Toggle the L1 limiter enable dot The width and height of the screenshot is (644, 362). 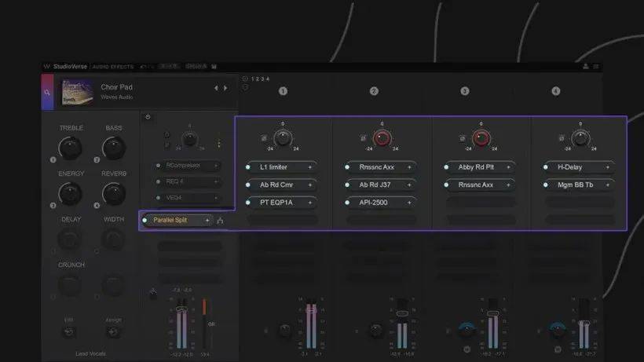point(248,167)
